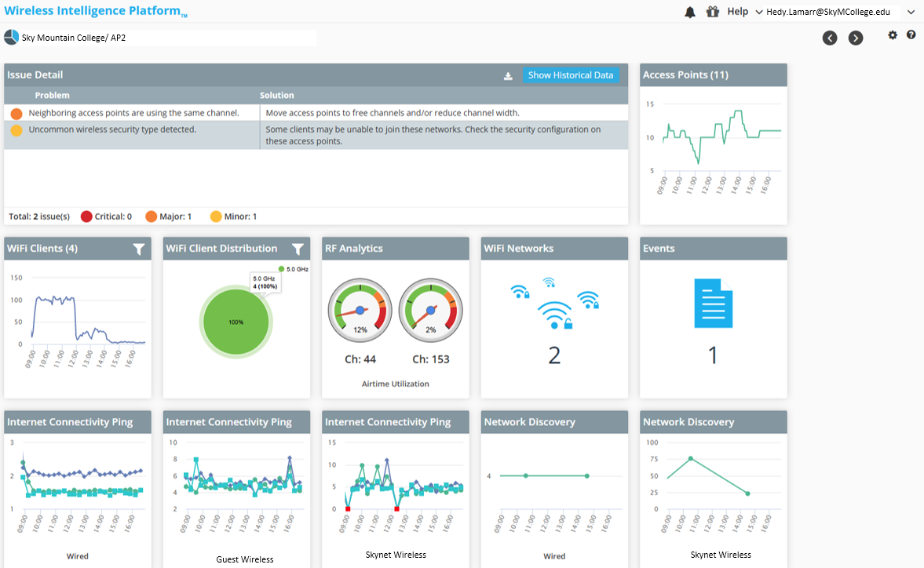The image size is (924, 568).
Task: Click the yellow minor severity dot in second issue
Action: pos(16,130)
